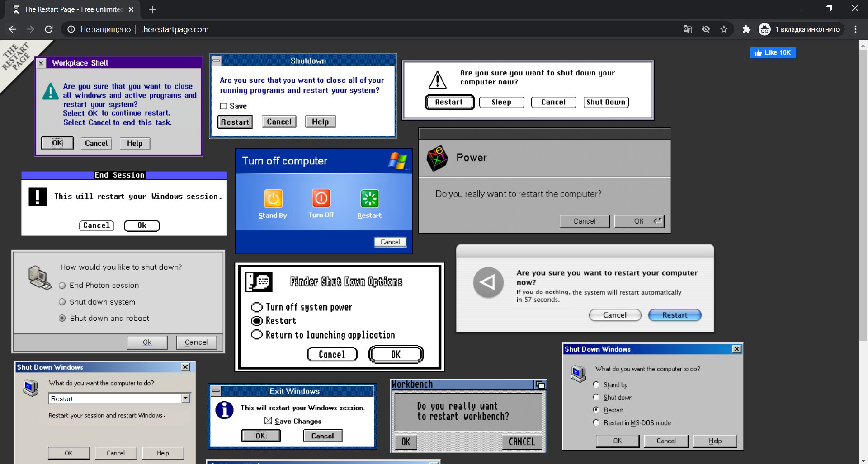Image resolution: width=868 pixels, height=464 pixels.
Task: Select Turn off system power radio option
Action: click(x=257, y=307)
